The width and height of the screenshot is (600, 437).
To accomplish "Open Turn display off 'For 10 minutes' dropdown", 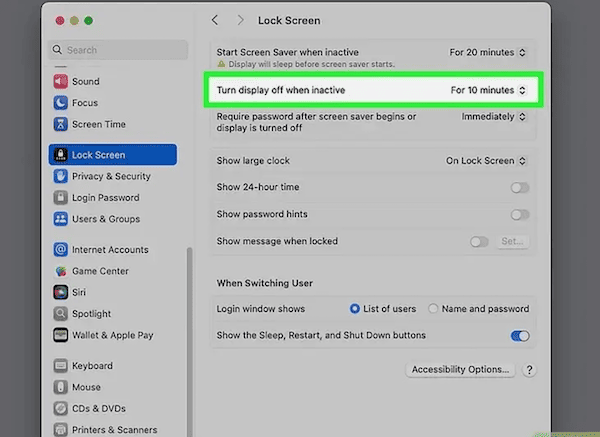I will [488, 90].
